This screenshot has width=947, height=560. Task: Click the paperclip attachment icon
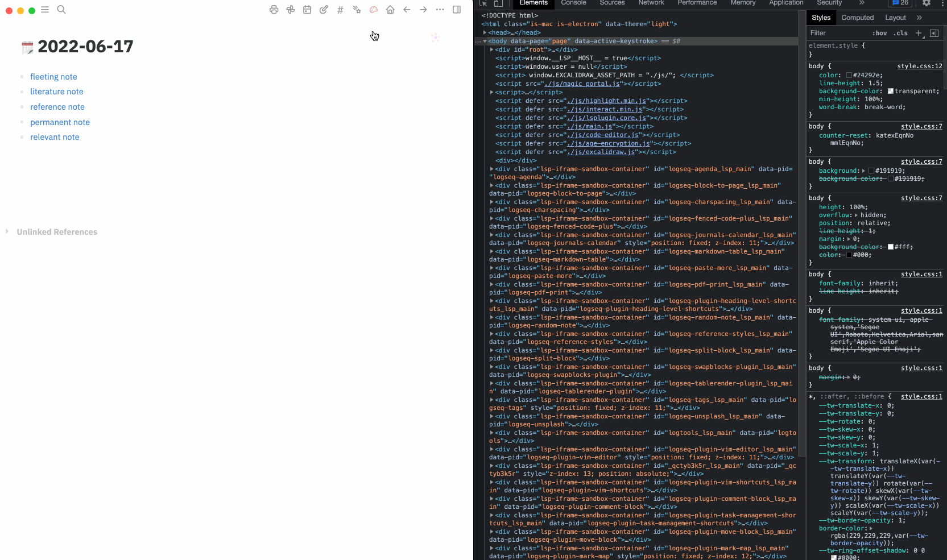(x=324, y=10)
